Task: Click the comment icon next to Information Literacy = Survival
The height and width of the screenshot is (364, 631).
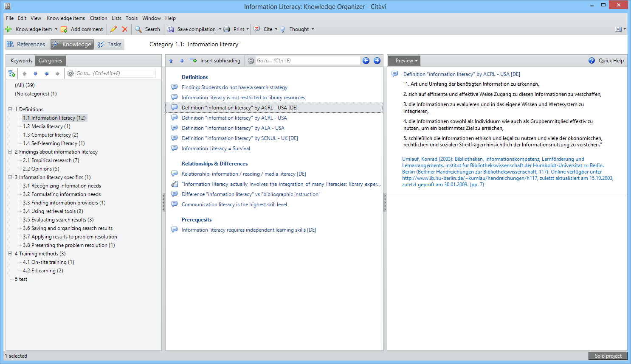Action: coord(175,148)
